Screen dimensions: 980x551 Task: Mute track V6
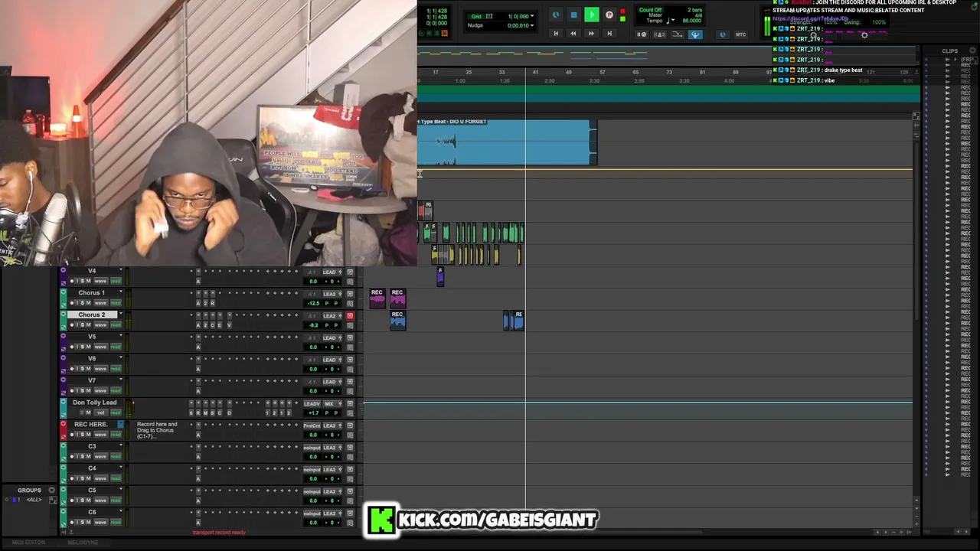[x=88, y=369]
